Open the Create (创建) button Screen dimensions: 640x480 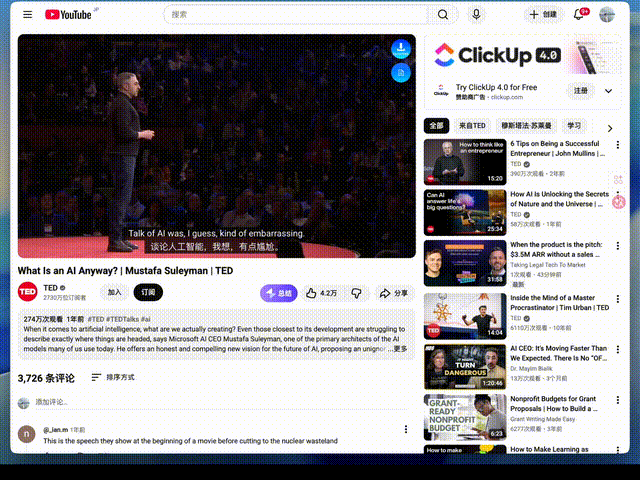pos(543,15)
